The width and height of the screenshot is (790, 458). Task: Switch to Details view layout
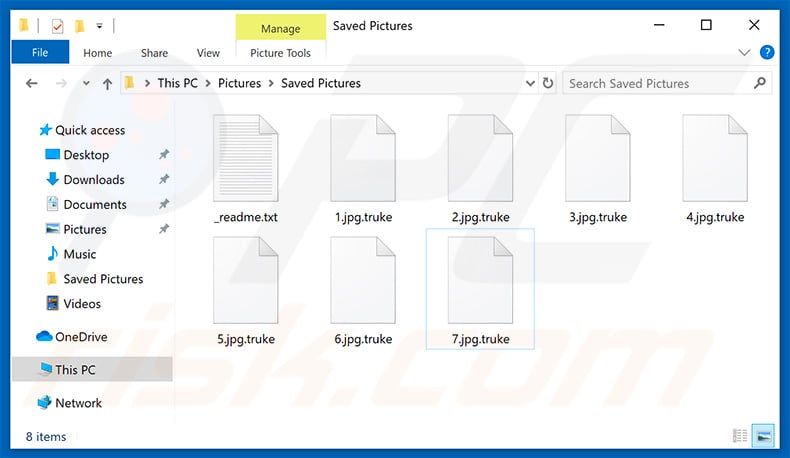tap(740, 436)
